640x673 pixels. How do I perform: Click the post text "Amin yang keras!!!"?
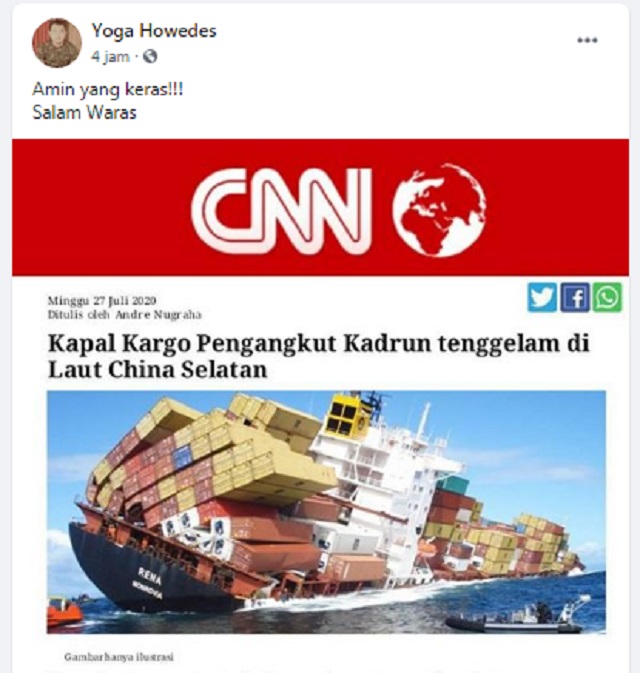tap(108, 90)
